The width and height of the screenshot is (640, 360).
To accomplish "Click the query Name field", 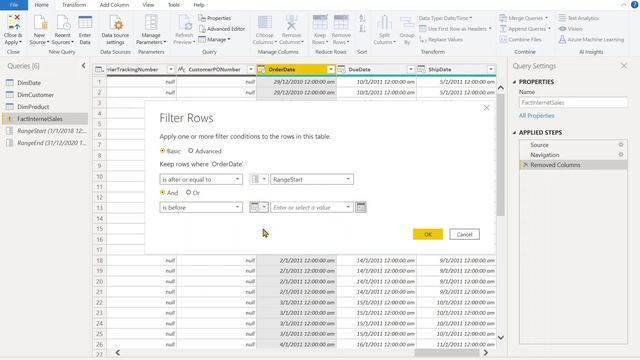I will 573,102.
